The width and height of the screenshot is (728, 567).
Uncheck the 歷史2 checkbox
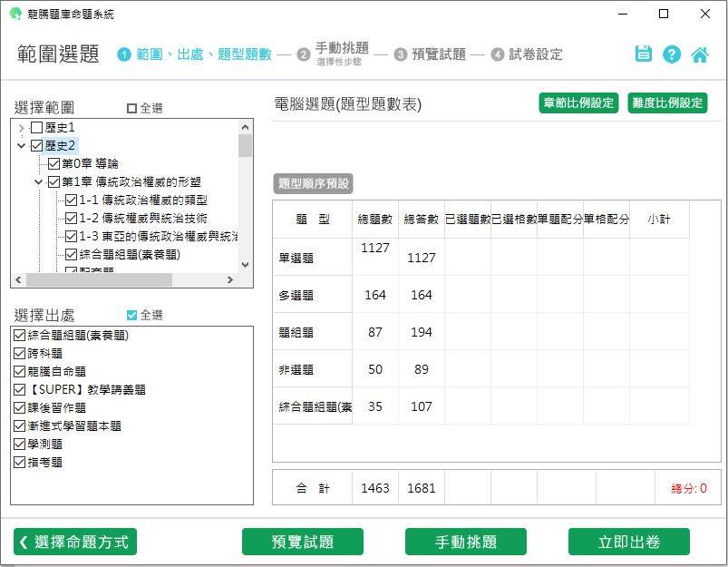36,145
